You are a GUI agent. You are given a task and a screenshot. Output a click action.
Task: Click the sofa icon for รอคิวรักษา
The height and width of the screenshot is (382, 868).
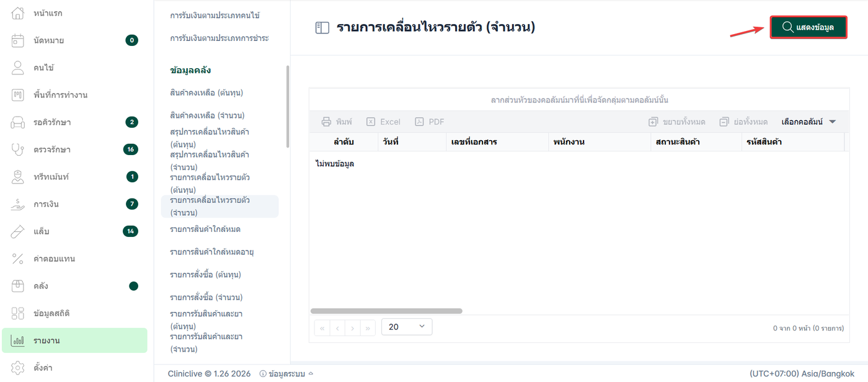click(18, 122)
